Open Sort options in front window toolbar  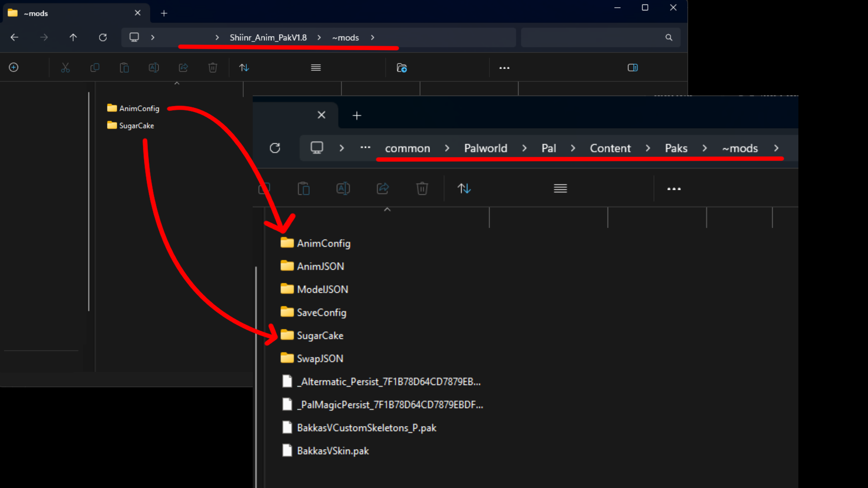[x=464, y=188]
